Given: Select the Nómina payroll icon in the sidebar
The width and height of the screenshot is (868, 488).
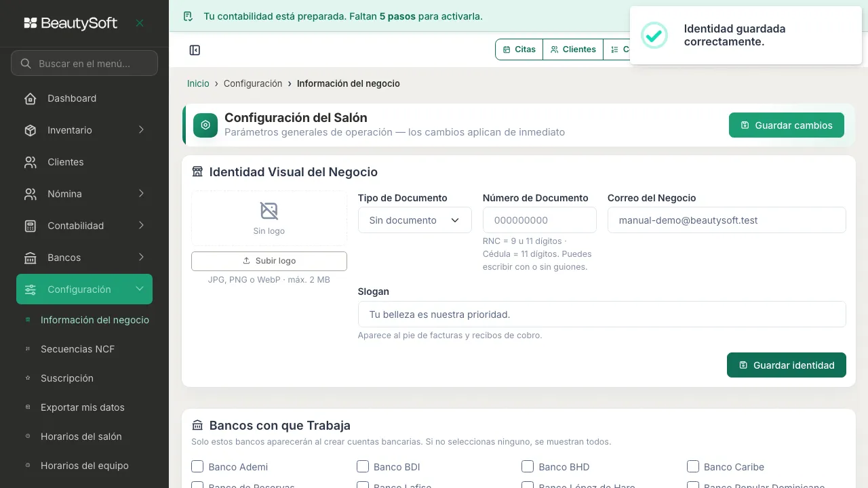Looking at the screenshot, I should click(31, 194).
